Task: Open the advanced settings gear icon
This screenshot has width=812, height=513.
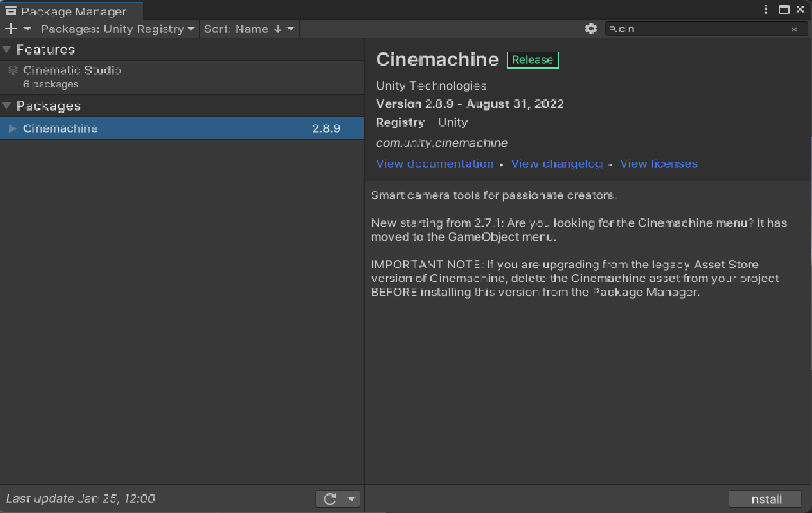Action: pos(591,29)
